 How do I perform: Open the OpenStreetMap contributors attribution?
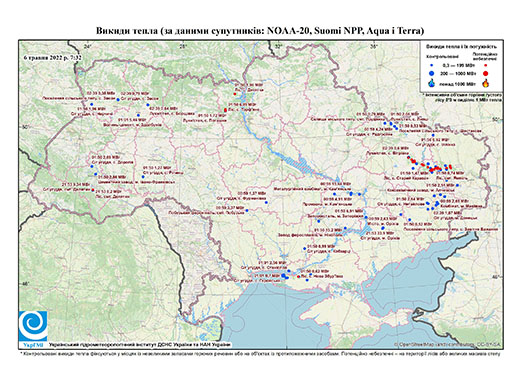coord(448,344)
